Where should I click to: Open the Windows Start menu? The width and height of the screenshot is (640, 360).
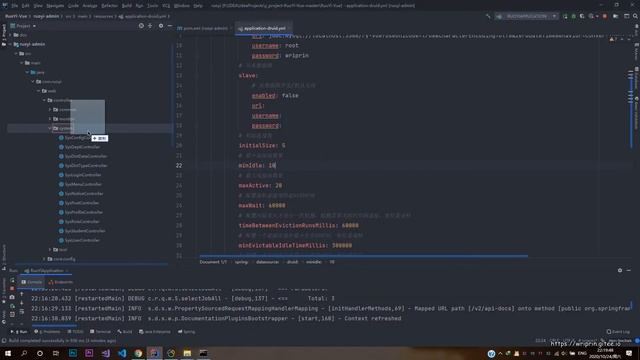click(7, 353)
